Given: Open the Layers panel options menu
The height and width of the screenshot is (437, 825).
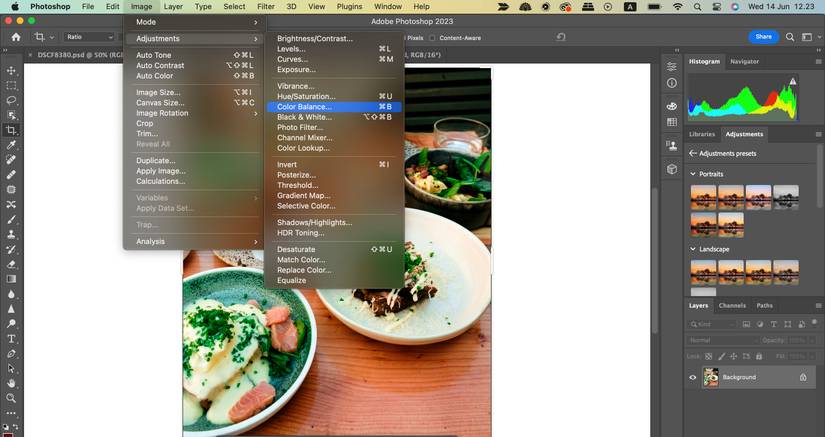Looking at the screenshot, I should 818,306.
